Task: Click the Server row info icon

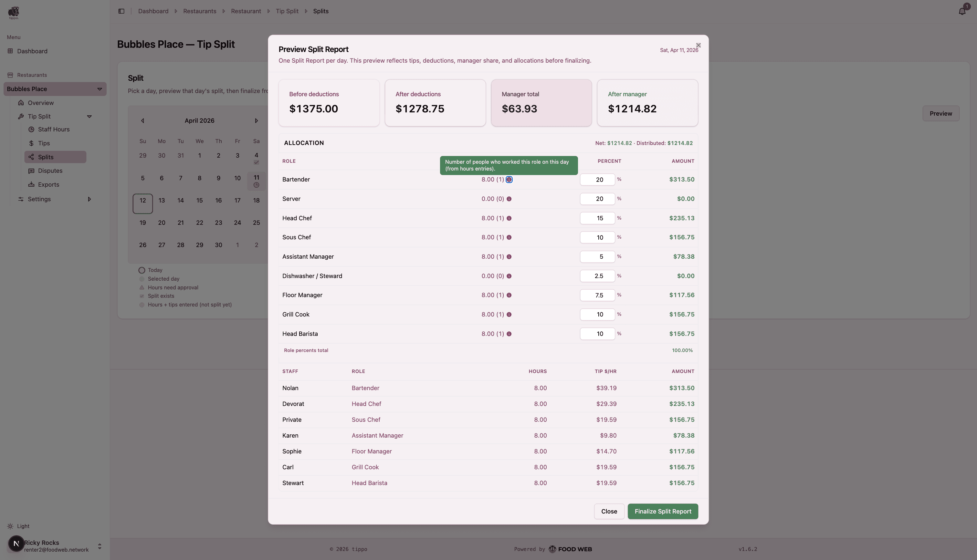Action: point(509,199)
